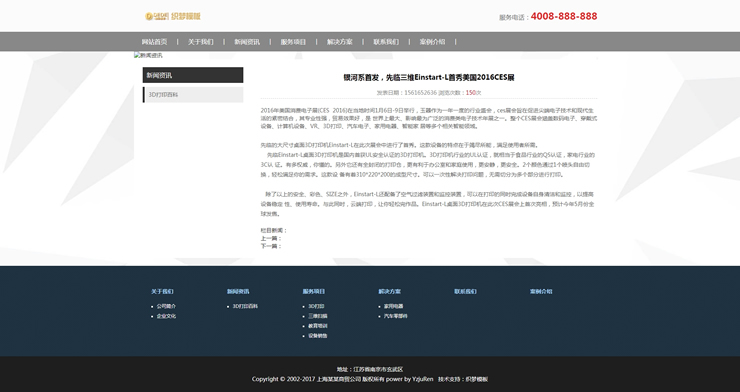Open 网站首页 in the navigation bar
The width and height of the screenshot is (740, 392).
point(154,42)
